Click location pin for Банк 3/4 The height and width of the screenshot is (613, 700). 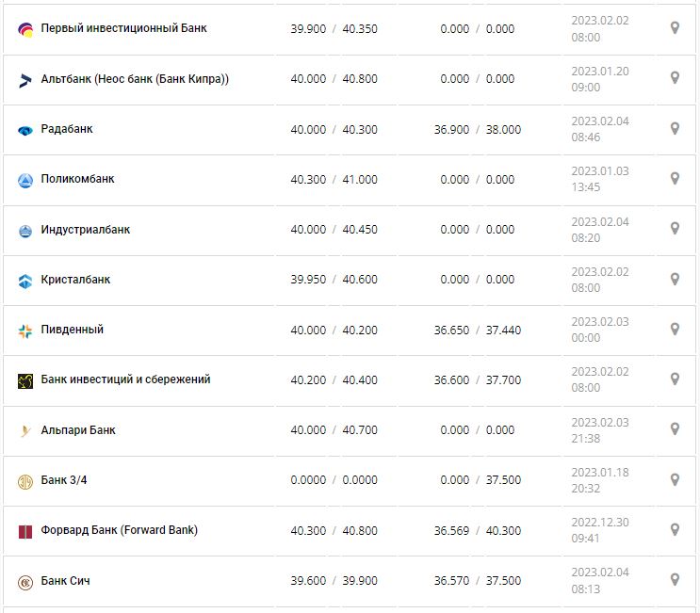click(x=675, y=479)
